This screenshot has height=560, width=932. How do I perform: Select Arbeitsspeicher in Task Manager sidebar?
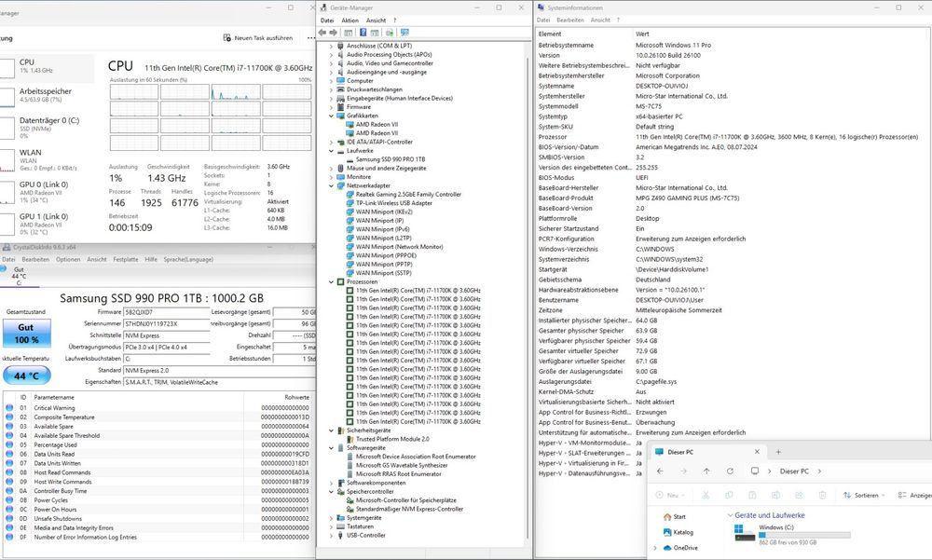click(x=46, y=93)
